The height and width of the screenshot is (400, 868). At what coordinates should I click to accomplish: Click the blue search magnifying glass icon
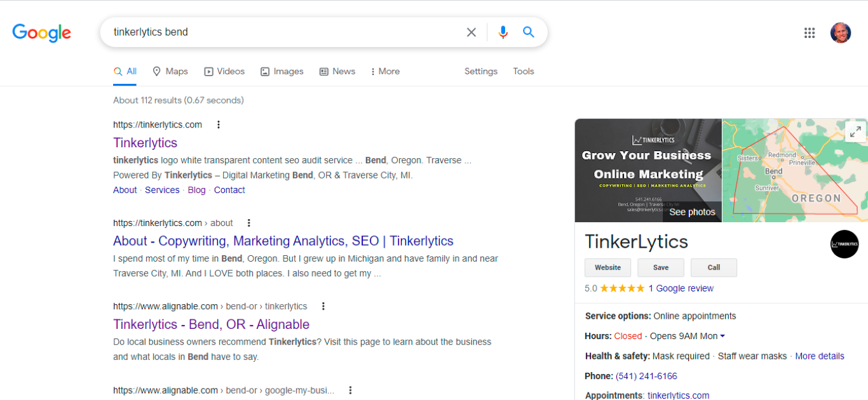tap(529, 32)
